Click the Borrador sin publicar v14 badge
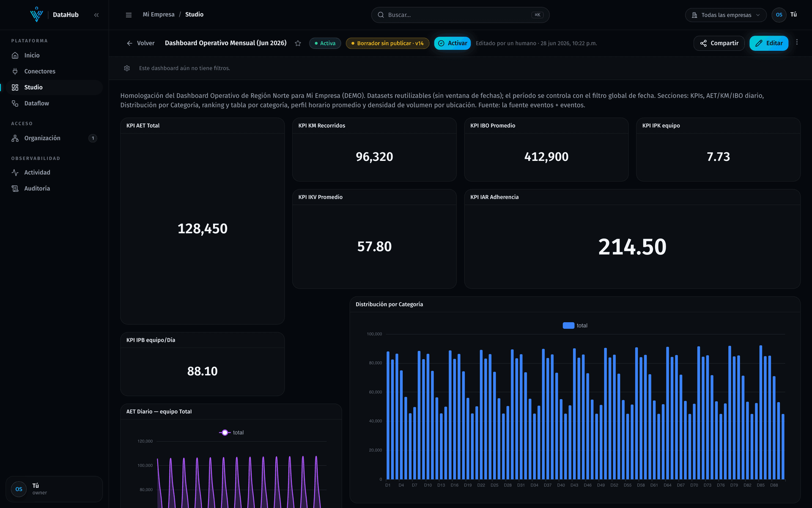 [x=387, y=43]
